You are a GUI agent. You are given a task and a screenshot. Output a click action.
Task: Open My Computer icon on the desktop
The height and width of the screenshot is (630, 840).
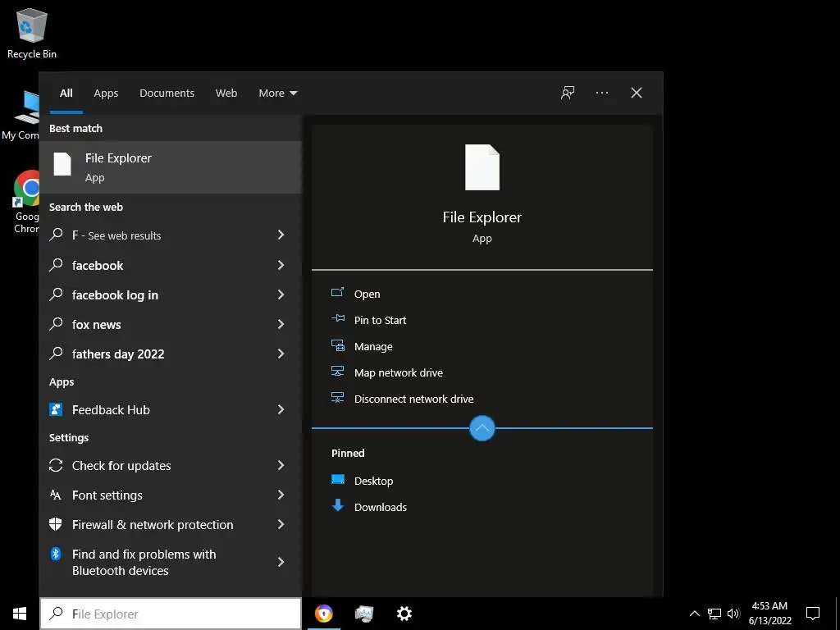point(21,116)
